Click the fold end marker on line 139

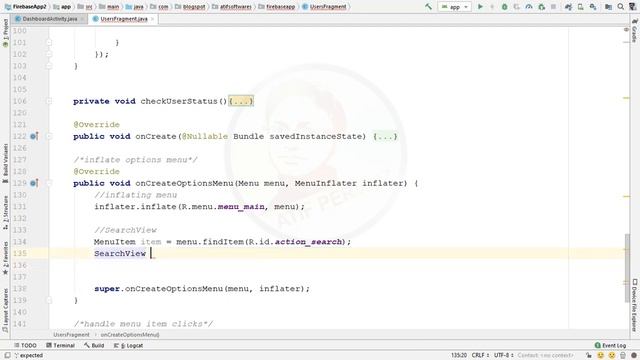coord(49,300)
